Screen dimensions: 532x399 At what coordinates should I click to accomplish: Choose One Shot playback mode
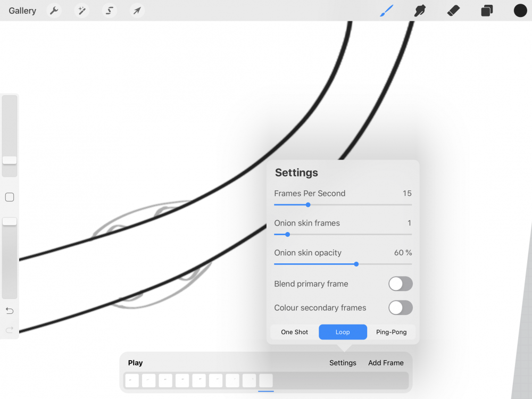[294, 332]
